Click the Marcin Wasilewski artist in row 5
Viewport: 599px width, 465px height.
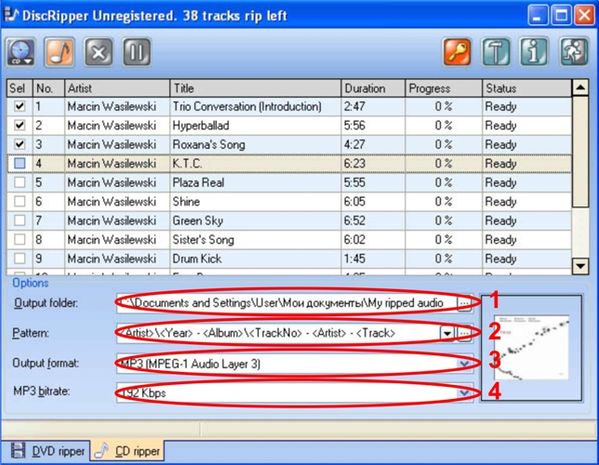tap(112, 182)
